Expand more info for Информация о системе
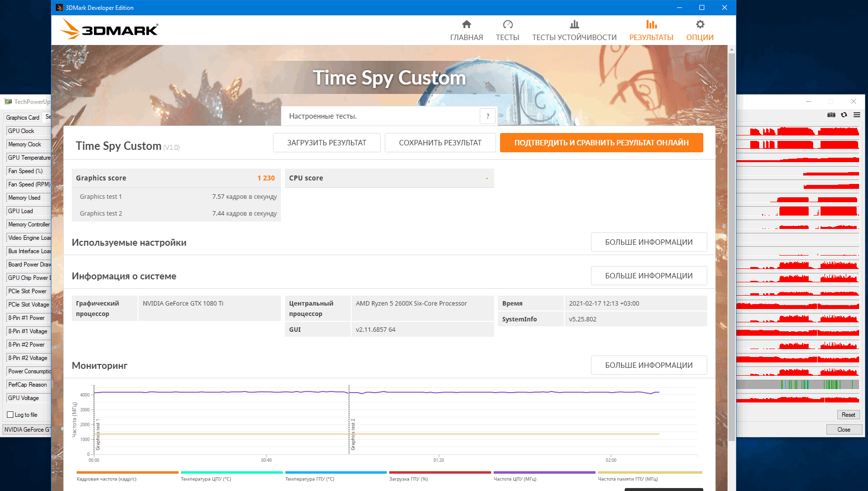The image size is (868, 491). pos(649,275)
